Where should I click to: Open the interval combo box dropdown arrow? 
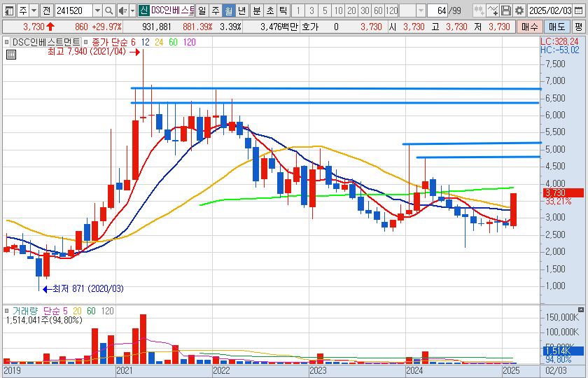[x=421, y=10]
